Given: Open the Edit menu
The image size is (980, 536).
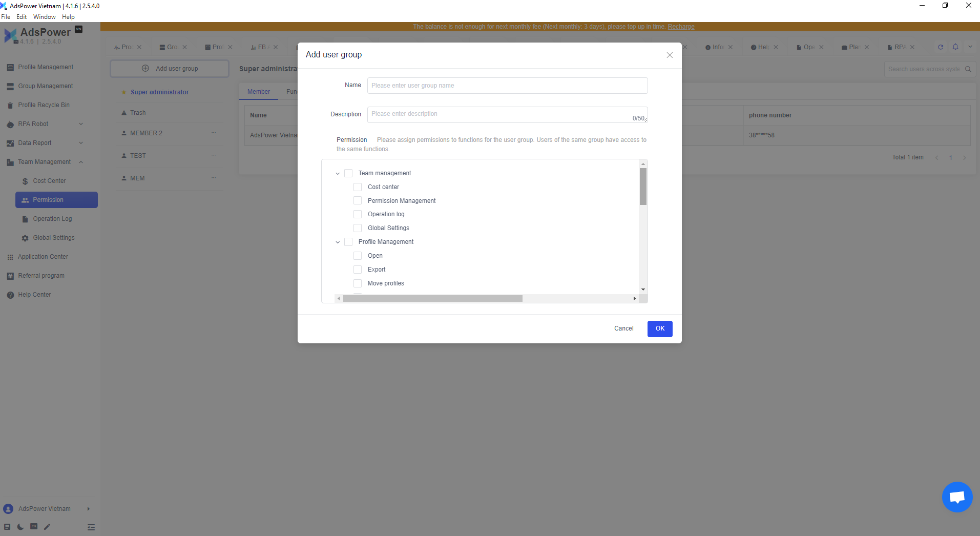Looking at the screenshot, I should click(x=22, y=17).
